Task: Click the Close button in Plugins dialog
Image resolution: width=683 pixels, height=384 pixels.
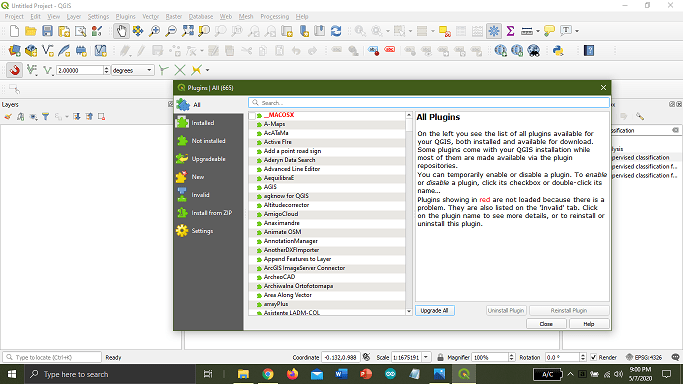Action: click(x=546, y=324)
